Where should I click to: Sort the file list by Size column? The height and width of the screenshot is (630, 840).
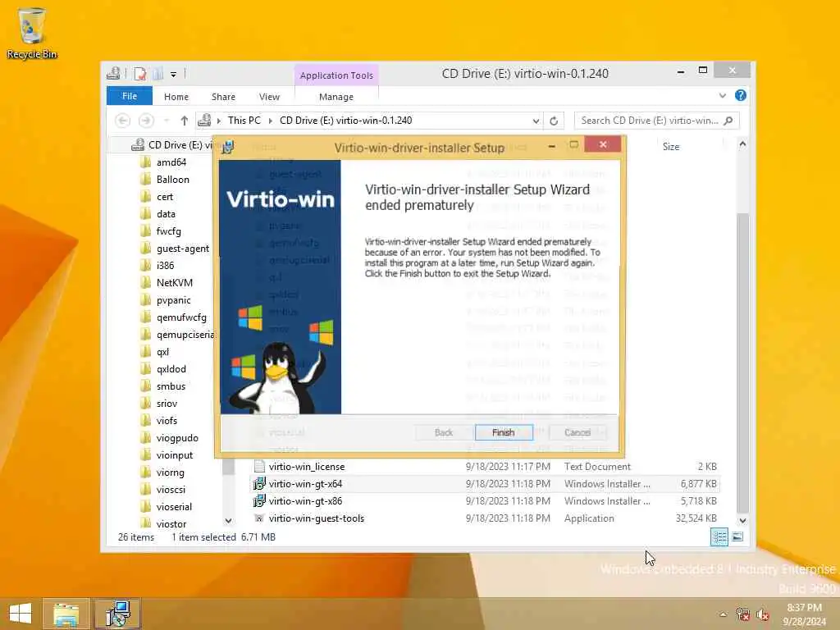[x=671, y=147]
